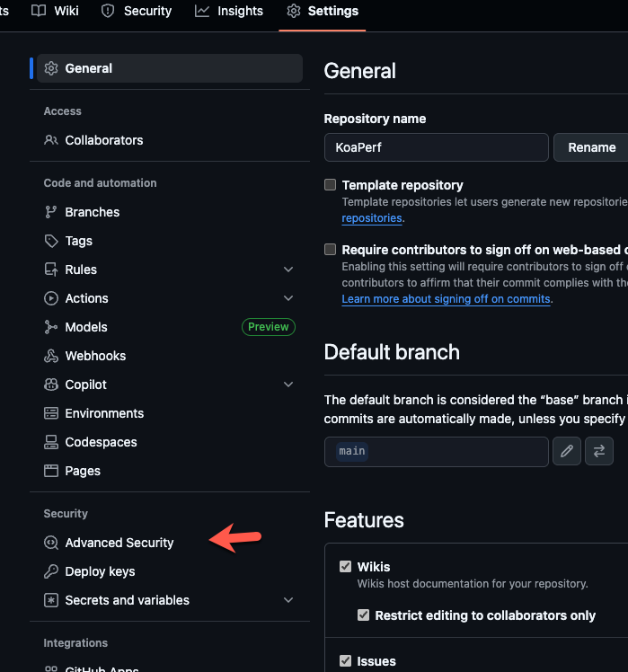Switch to the Insights tab
Image resolution: width=628 pixels, height=672 pixels.
[229, 11]
